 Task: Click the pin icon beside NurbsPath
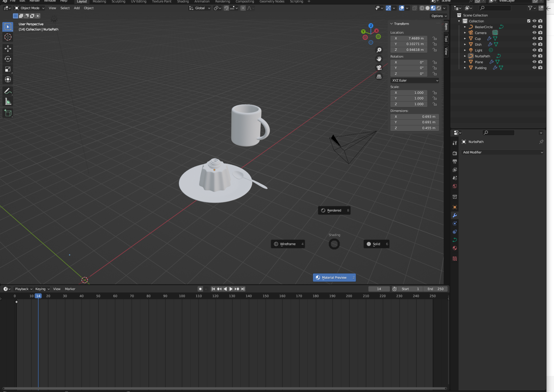coord(541,142)
